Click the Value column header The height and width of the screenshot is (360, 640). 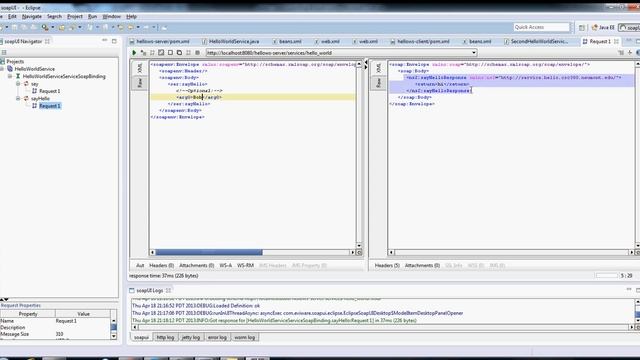(x=83, y=314)
